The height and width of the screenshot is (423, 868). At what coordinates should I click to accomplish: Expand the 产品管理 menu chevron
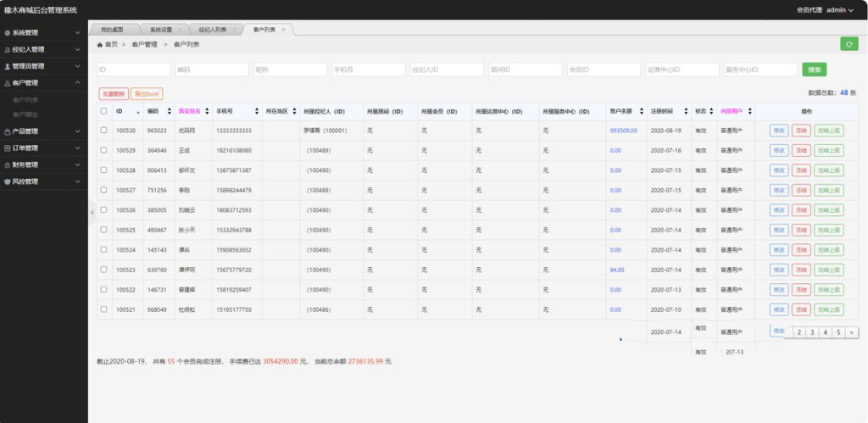click(77, 131)
